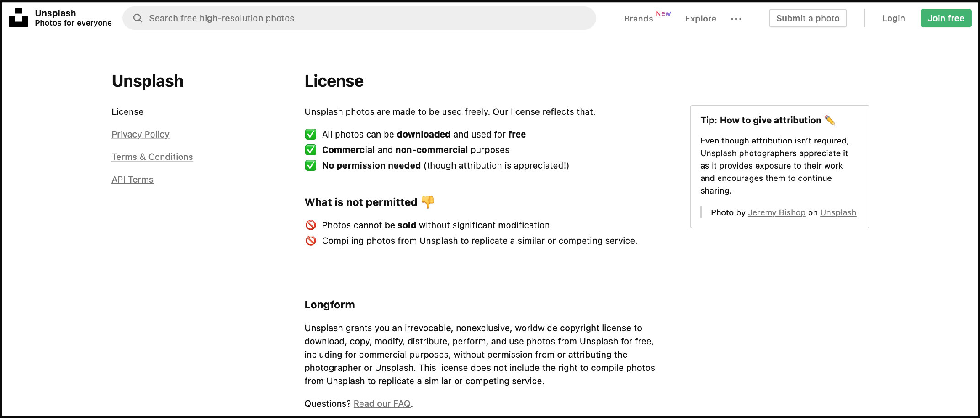Click the Unsplash link in photo credit
The image size is (980, 418).
click(838, 212)
